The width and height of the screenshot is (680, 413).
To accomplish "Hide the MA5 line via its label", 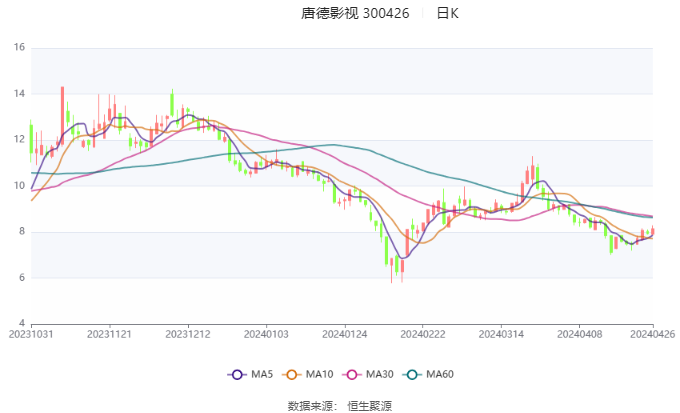I will click(x=262, y=374).
